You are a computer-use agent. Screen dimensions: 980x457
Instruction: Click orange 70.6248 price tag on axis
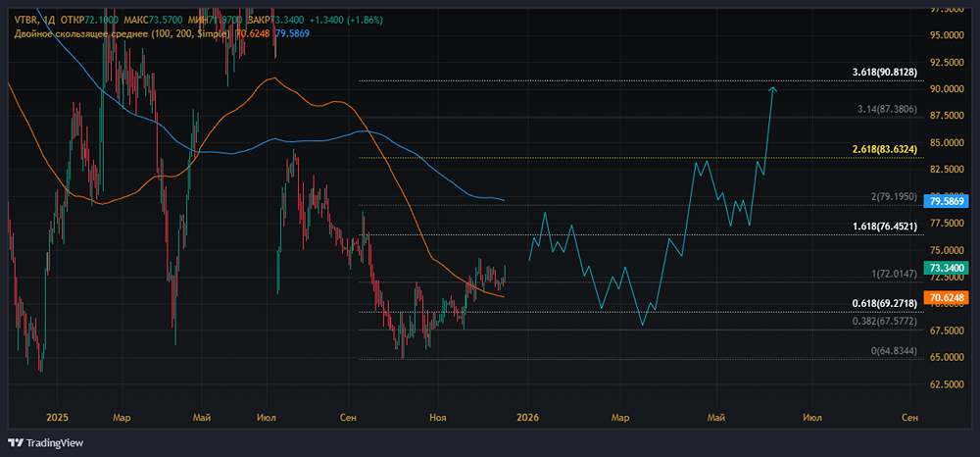point(948,297)
